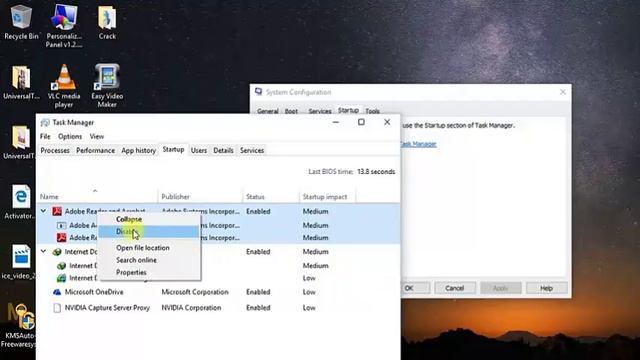The width and height of the screenshot is (640, 360).
Task: Open General tab in System Configuration
Action: pyautogui.click(x=268, y=111)
